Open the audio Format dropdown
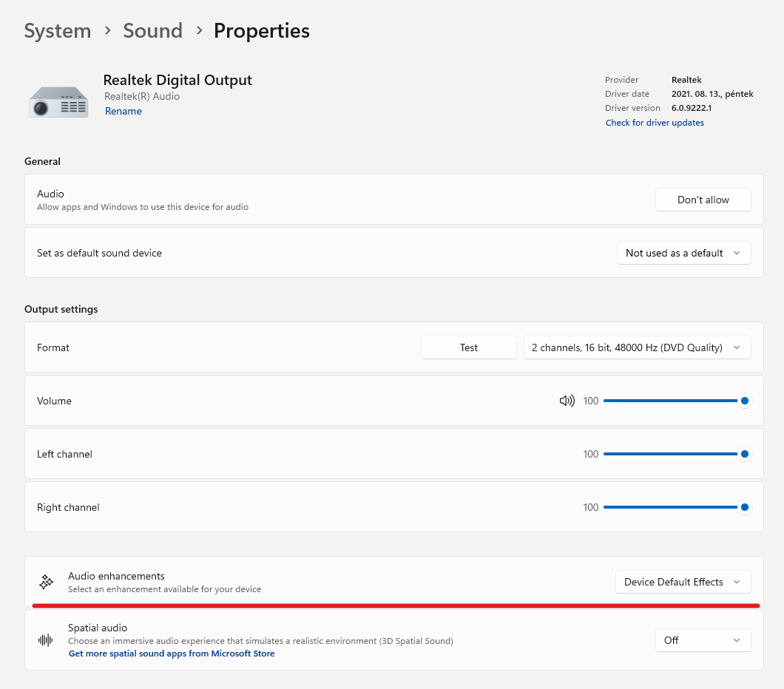Screen dimensions: 784x689 click(636, 347)
